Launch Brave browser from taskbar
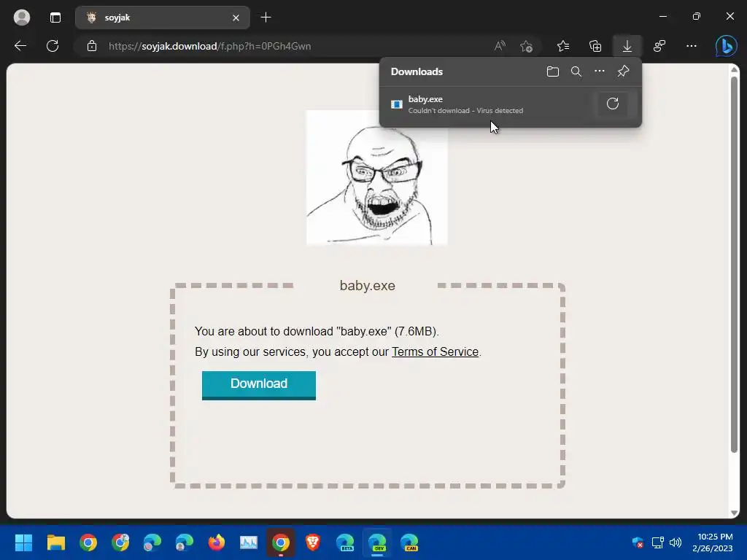This screenshot has width=747, height=560. pos(313,542)
